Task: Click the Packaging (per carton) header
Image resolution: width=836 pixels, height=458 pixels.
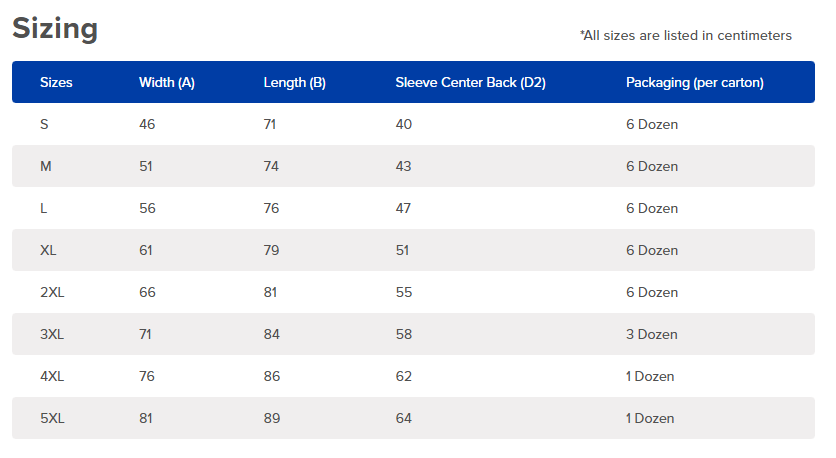Action: pos(695,83)
